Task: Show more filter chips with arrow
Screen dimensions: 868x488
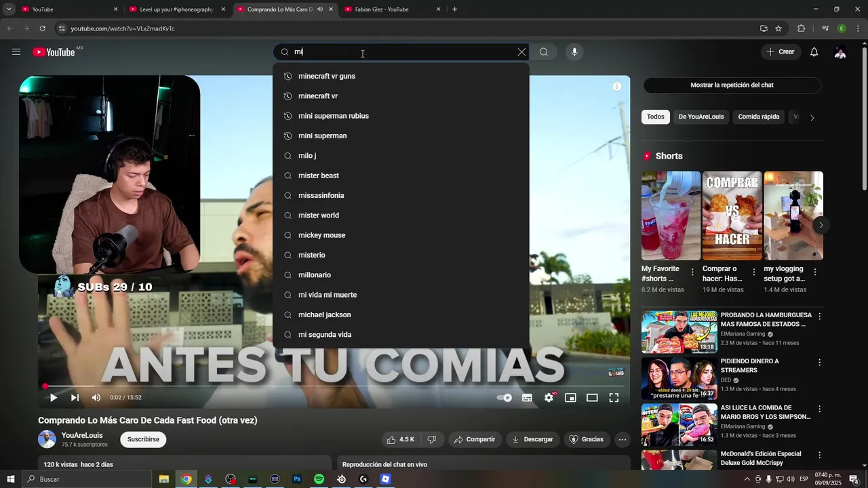Action: [812, 118]
